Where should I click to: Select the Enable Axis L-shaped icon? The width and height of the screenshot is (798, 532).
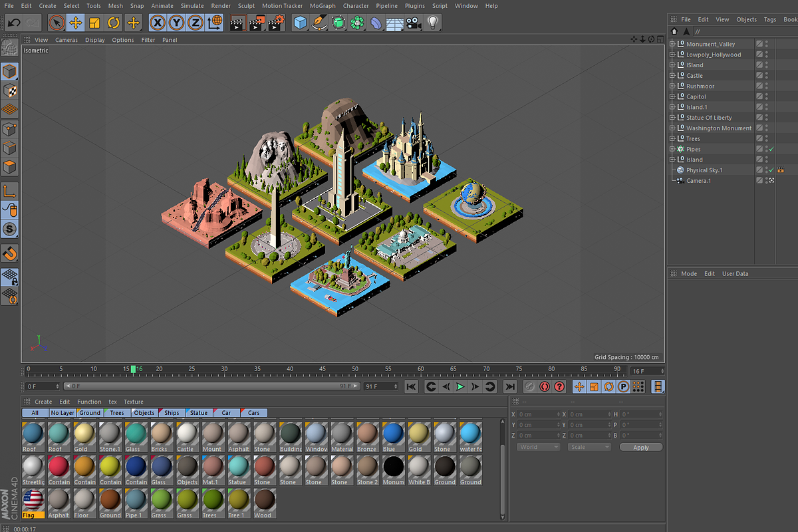[9, 191]
